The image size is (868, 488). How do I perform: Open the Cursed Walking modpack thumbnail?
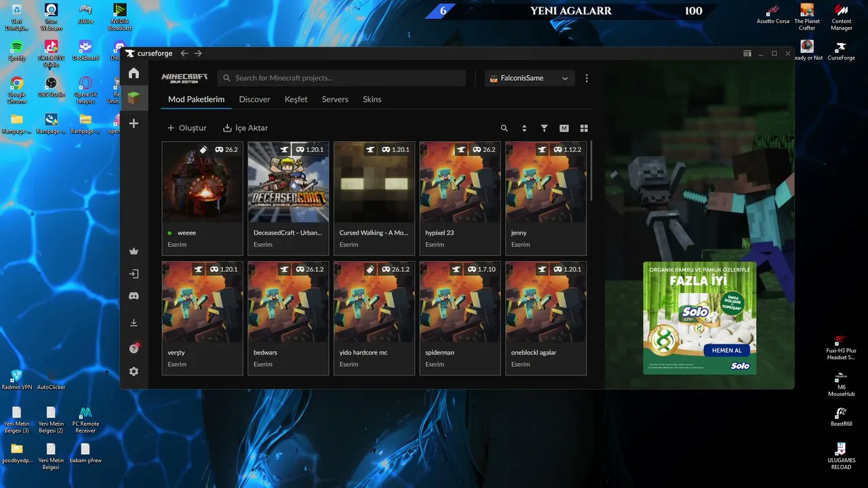click(374, 182)
